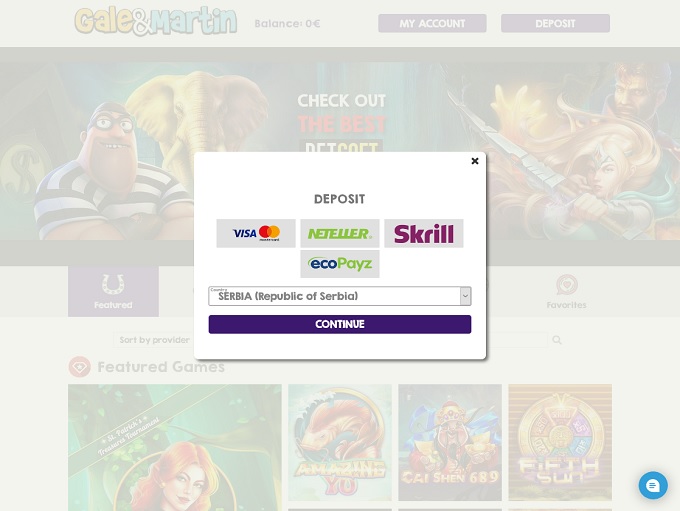Open the Sort by provider dropdown
Viewport: 680px width, 511px height.
pos(154,340)
